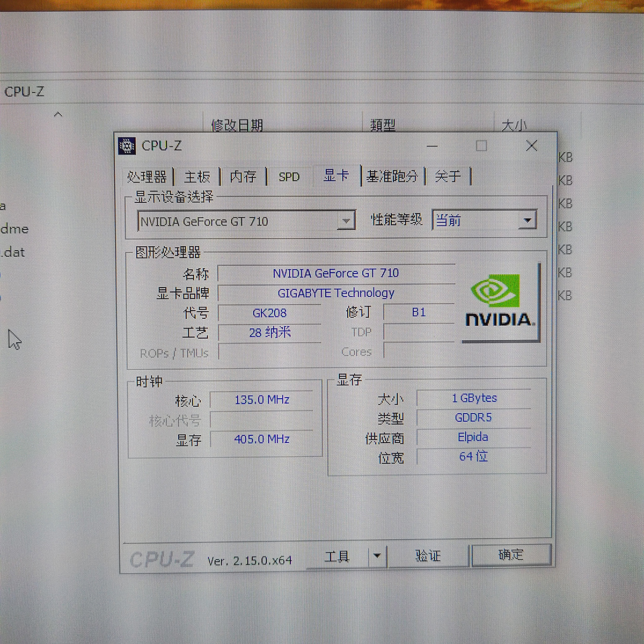
Task: Show the 关于 tab
Action: tap(448, 176)
